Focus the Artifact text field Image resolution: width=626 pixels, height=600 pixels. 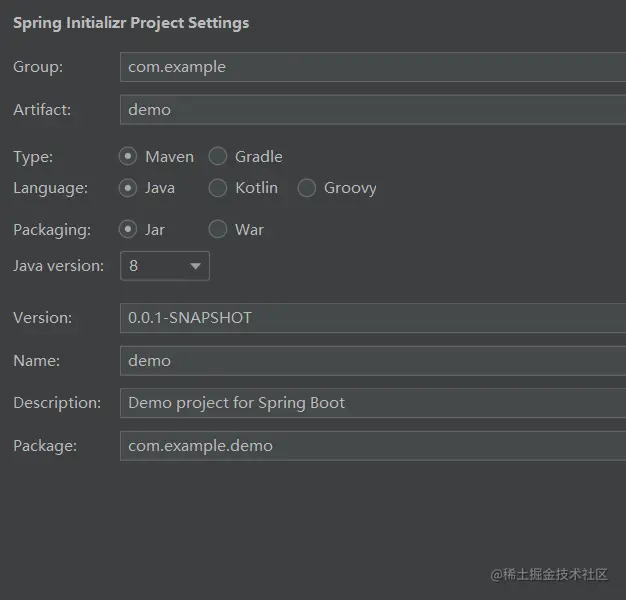pyautogui.click(x=373, y=110)
